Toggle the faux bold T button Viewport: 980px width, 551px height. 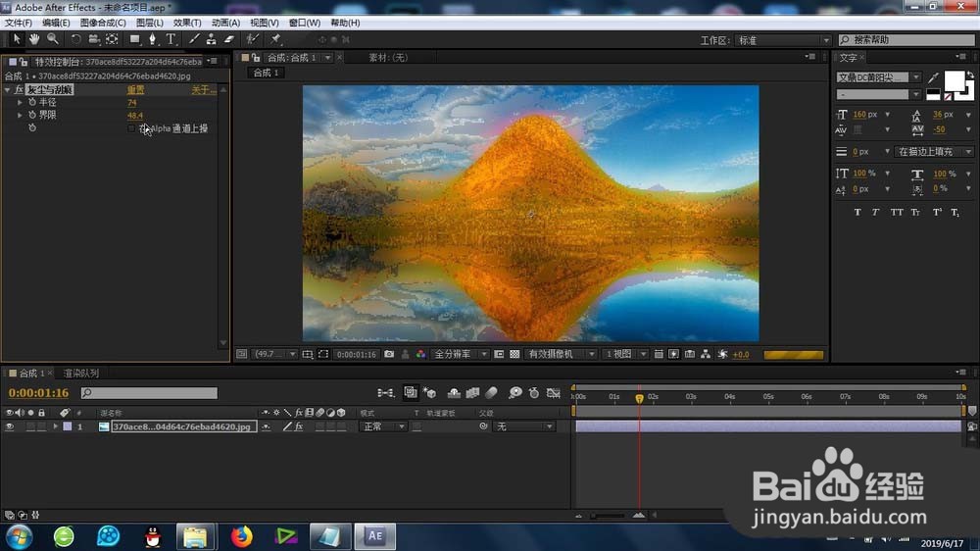pos(857,212)
